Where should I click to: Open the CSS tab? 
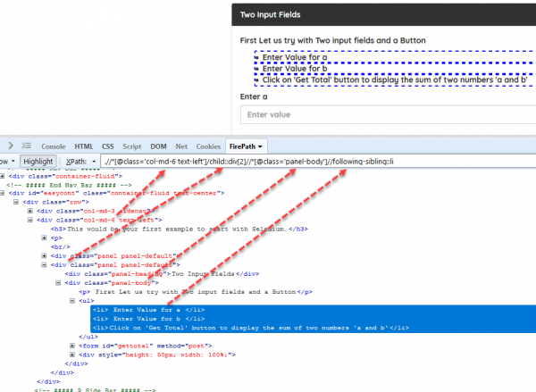[108, 146]
